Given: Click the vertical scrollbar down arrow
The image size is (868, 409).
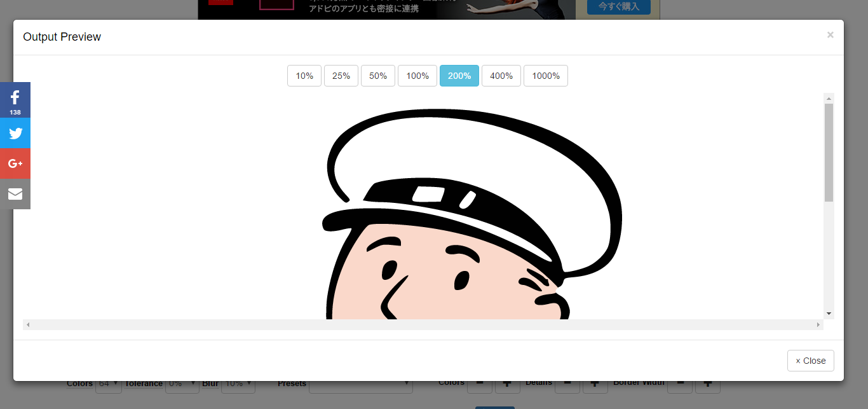Looking at the screenshot, I should 829,314.
